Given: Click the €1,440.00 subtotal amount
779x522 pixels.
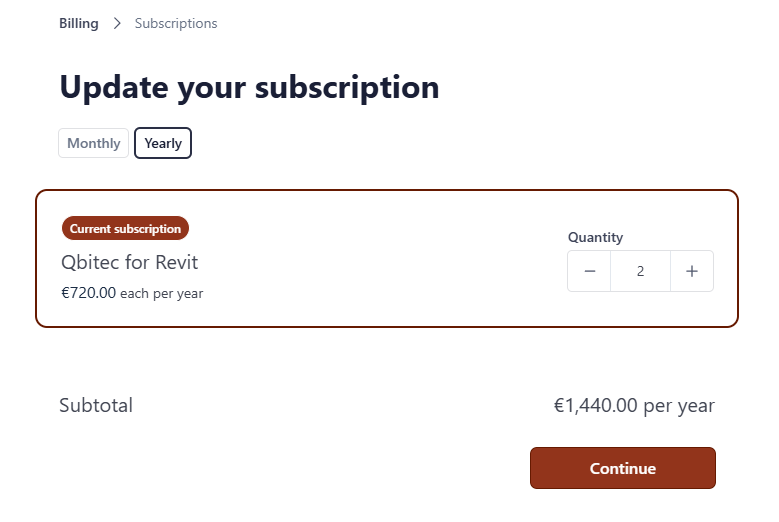Looking at the screenshot, I should (x=596, y=406).
